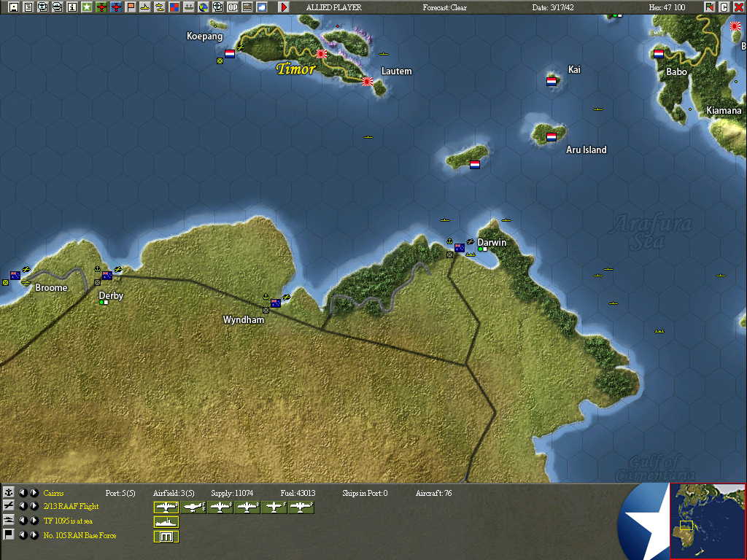Image resolution: width=747 pixels, height=560 pixels.
Task: Select the sixth aircraft icon marked P
Action: pyautogui.click(x=301, y=507)
